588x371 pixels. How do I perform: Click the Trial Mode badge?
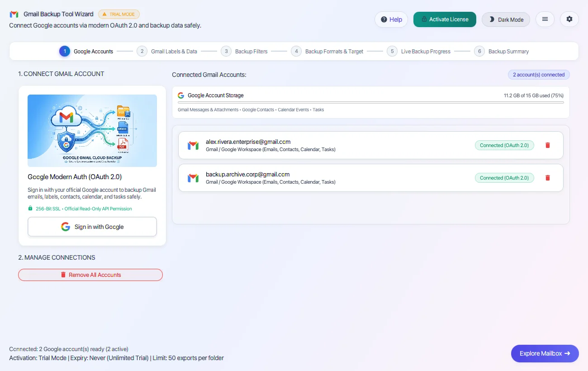pos(119,14)
